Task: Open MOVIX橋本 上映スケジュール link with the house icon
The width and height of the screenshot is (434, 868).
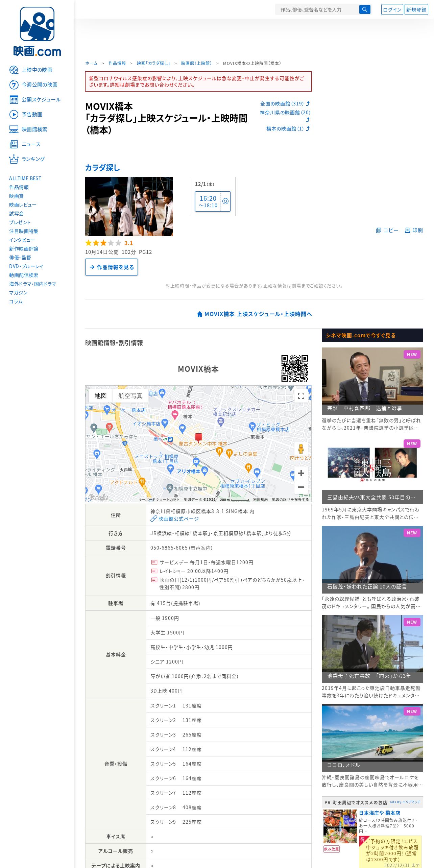Action: point(254,314)
